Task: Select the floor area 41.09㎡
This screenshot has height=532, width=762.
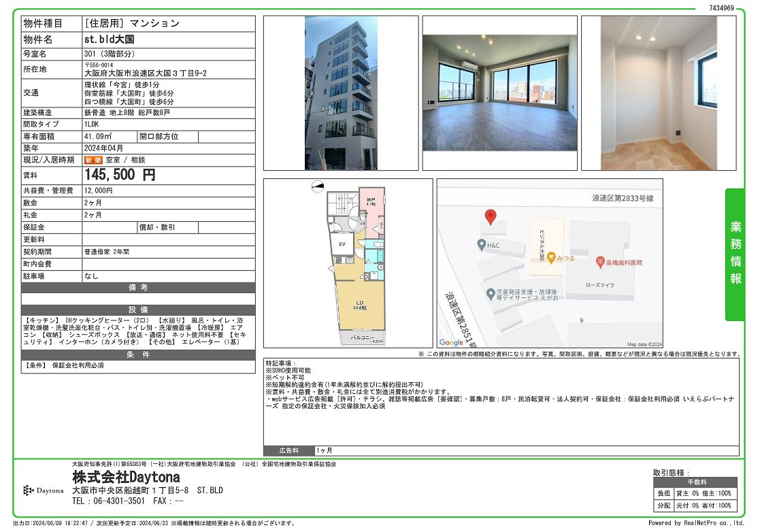Action: pyautogui.click(x=98, y=137)
